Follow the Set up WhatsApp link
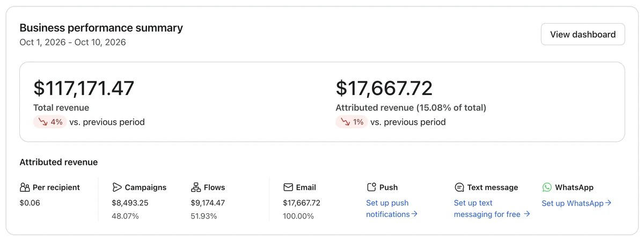This screenshot has height=239, width=644. pyautogui.click(x=577, y=203)
